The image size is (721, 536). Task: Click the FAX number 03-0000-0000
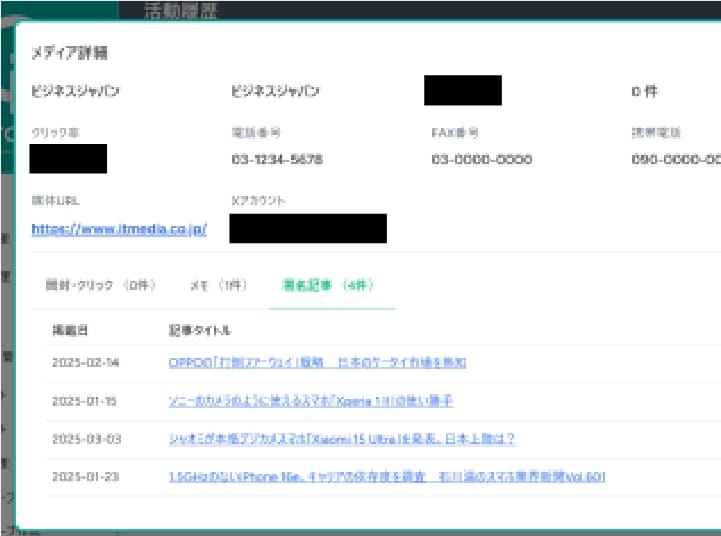[481, 159]
